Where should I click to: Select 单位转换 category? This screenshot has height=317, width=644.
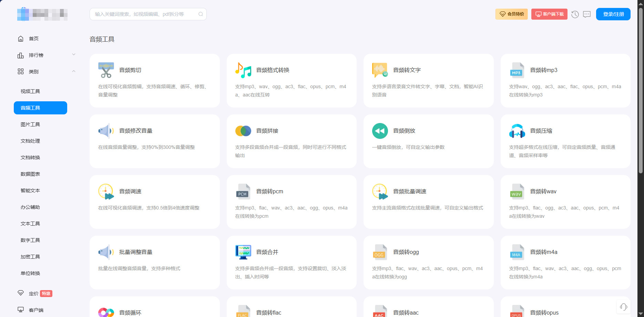click(x=30, y=273)
